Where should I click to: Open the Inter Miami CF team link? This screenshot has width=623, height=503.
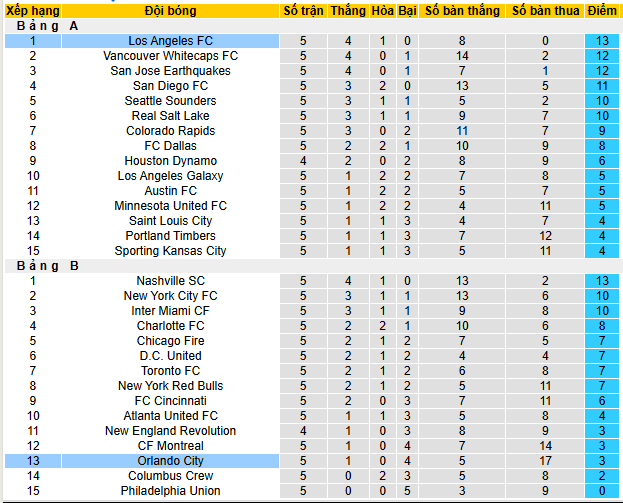[x=170, y=311]
